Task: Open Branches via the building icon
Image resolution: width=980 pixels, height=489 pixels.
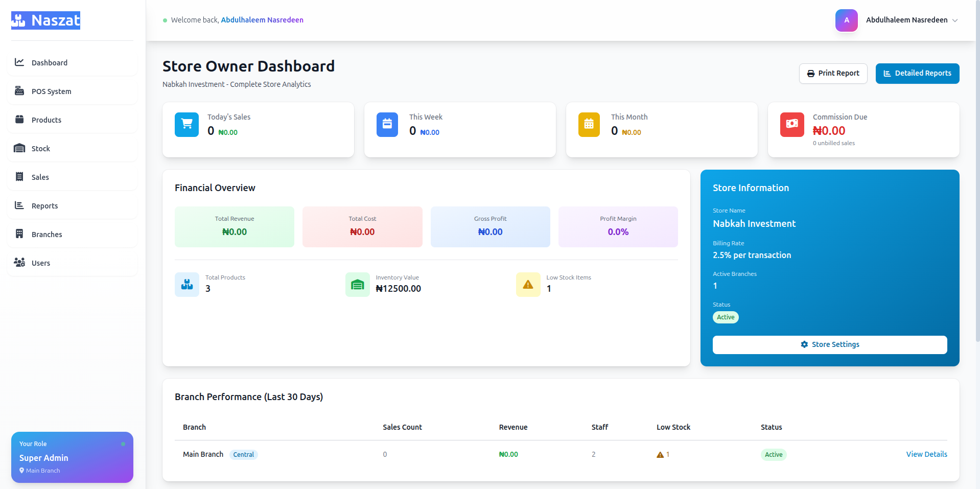Action: click(19, 234)
